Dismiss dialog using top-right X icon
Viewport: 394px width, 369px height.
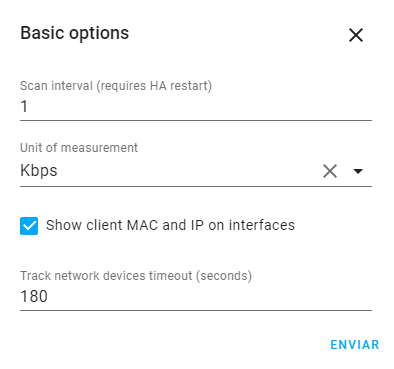click(356, 35)
